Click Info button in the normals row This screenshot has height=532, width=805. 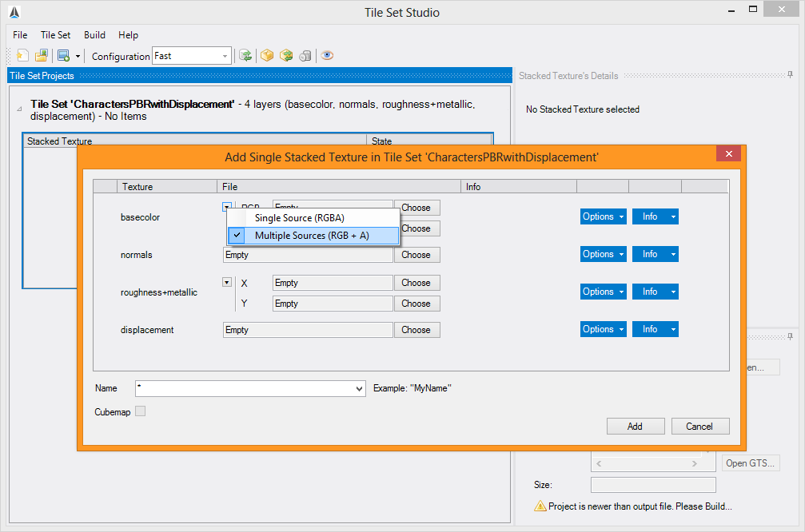655,254
